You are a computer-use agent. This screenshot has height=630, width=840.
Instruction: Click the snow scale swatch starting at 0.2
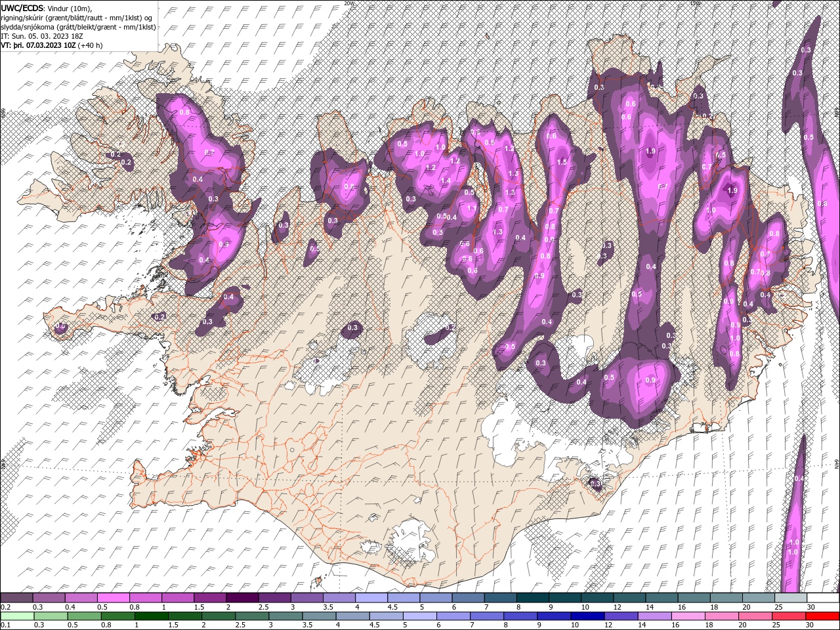[x=16, y=598]
